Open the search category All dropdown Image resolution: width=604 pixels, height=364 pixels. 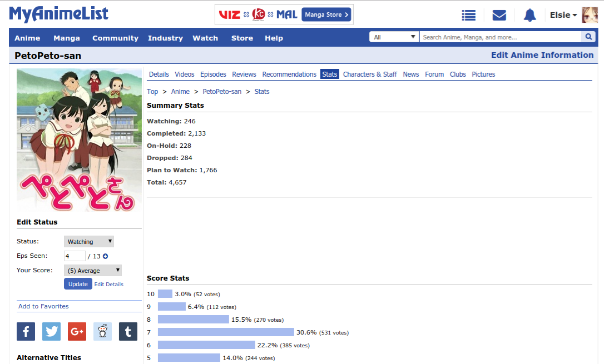[x=394, y=37]
